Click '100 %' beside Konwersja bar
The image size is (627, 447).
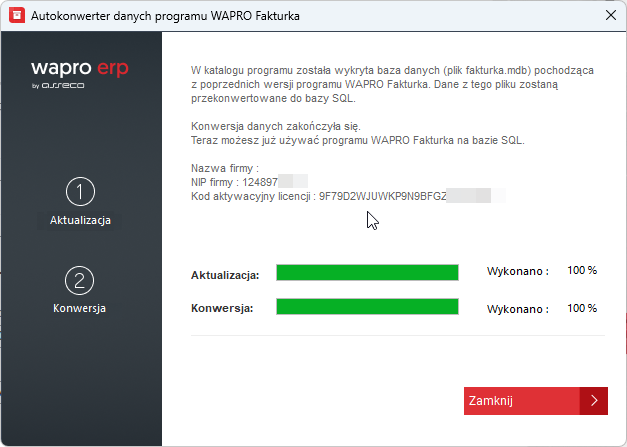click(x=582, y=309)
